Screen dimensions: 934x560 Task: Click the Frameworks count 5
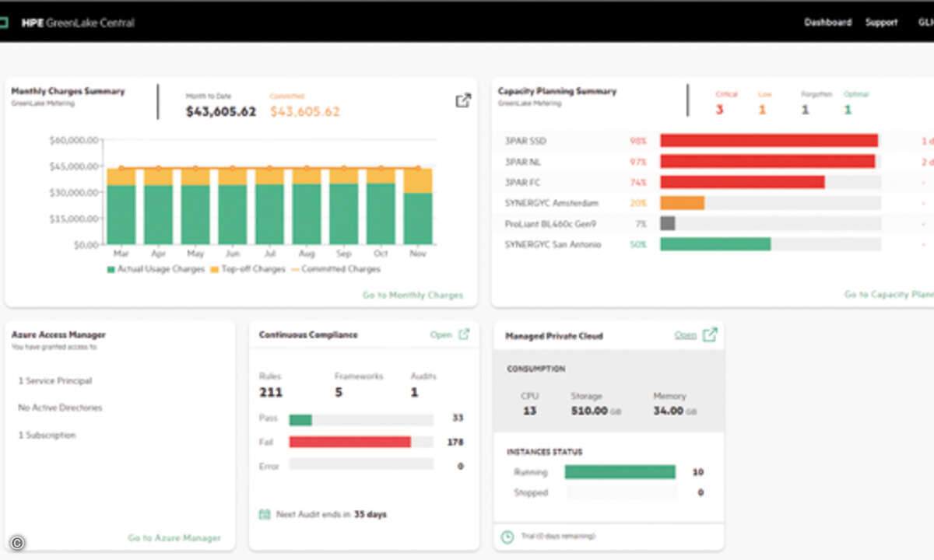pos(339,392)
